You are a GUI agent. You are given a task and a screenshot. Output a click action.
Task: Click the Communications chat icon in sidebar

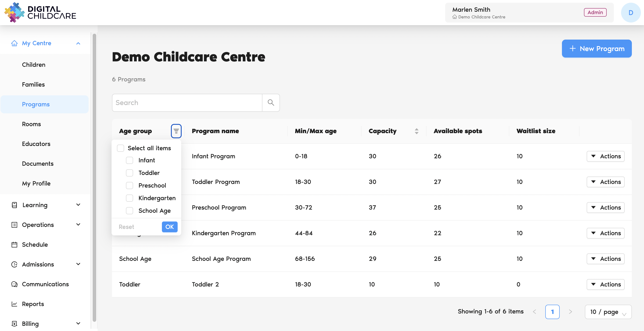coord(14,284)
